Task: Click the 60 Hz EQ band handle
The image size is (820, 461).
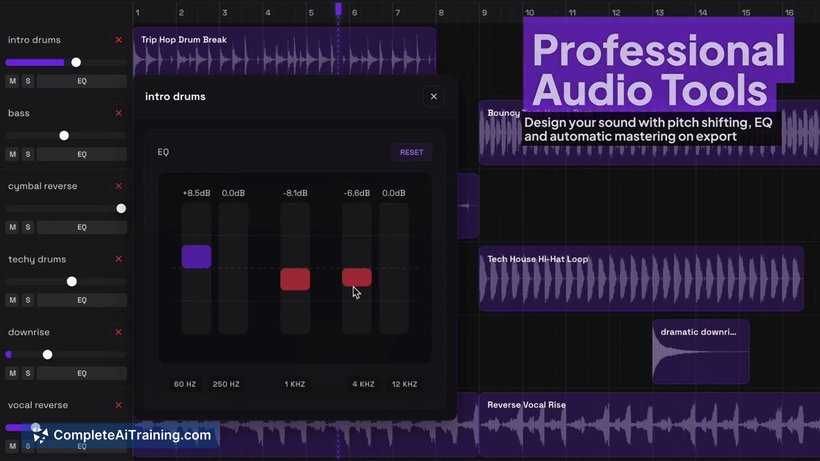Action: coord(197,257)
